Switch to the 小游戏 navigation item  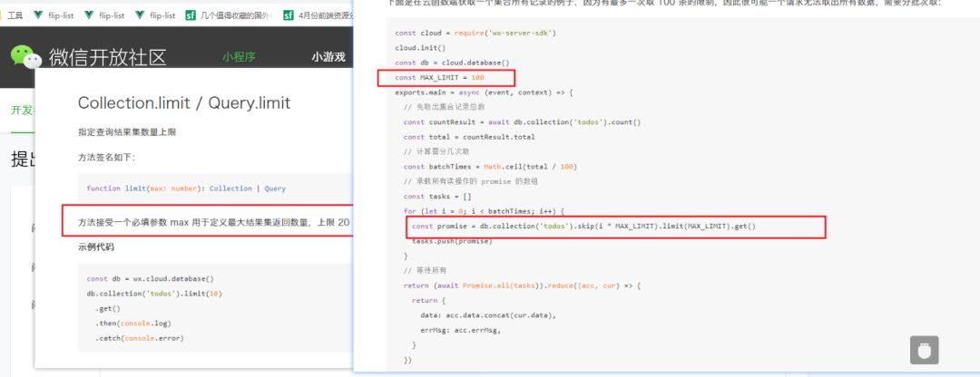coord(328,57)
